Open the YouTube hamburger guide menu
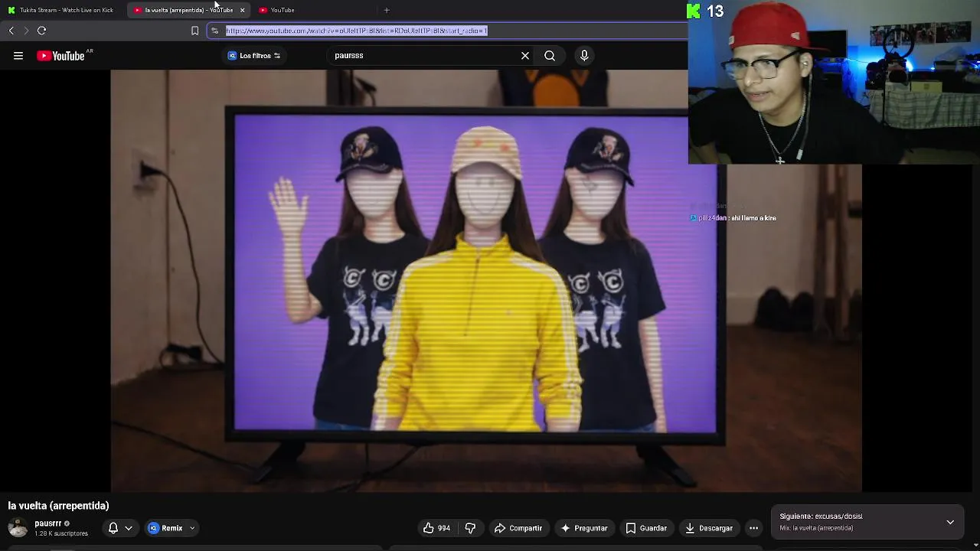Image resolution: width=980 pixels, height=551 pixels. point(18,55)
